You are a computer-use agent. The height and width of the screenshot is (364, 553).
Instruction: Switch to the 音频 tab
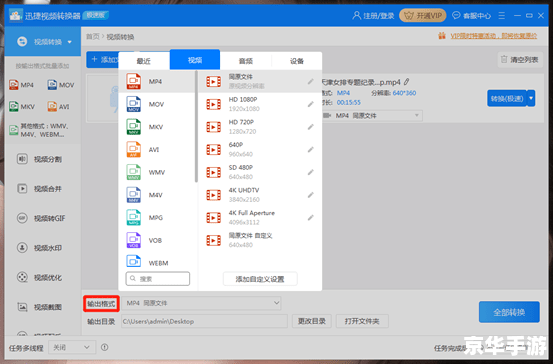(246, 61)
